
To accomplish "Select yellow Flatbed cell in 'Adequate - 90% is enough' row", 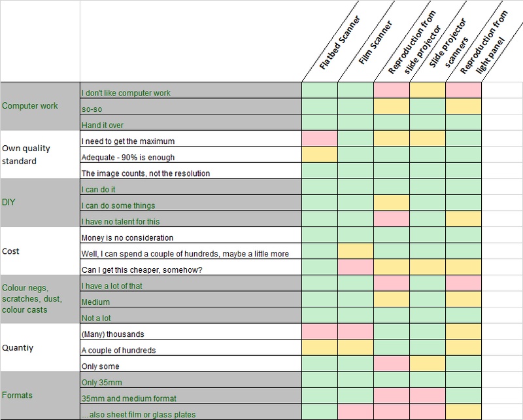I will coord(320,157).
